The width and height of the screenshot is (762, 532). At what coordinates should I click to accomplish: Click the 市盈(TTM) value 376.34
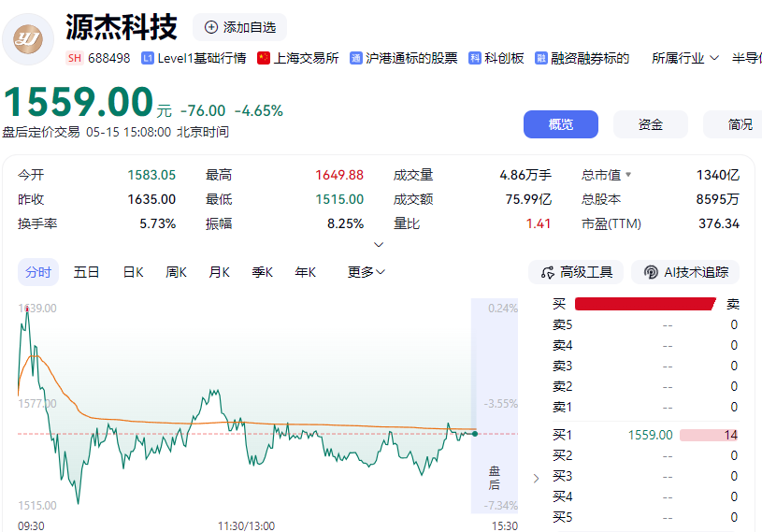pyautogui.click(x=719, y=223)
